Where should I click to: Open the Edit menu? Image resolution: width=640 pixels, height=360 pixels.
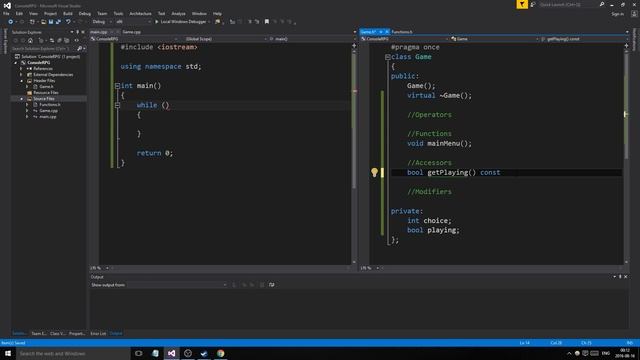click(19, 13)
